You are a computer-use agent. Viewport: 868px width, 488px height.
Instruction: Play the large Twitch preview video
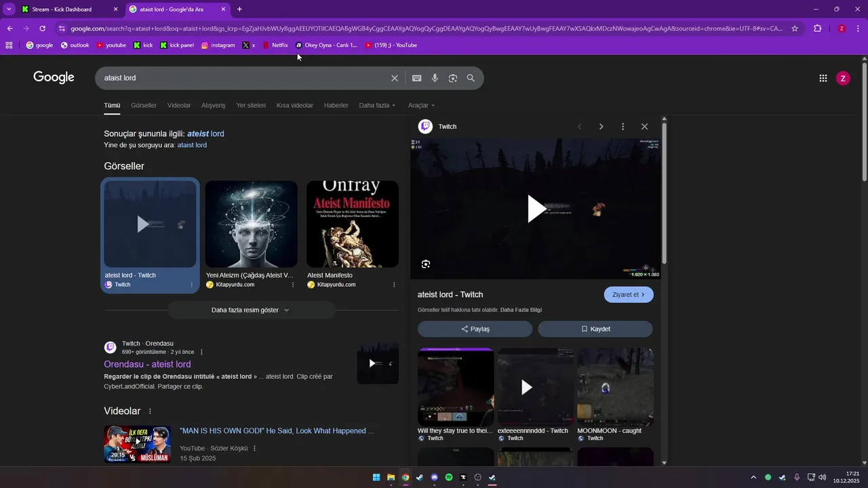point(536,209)
